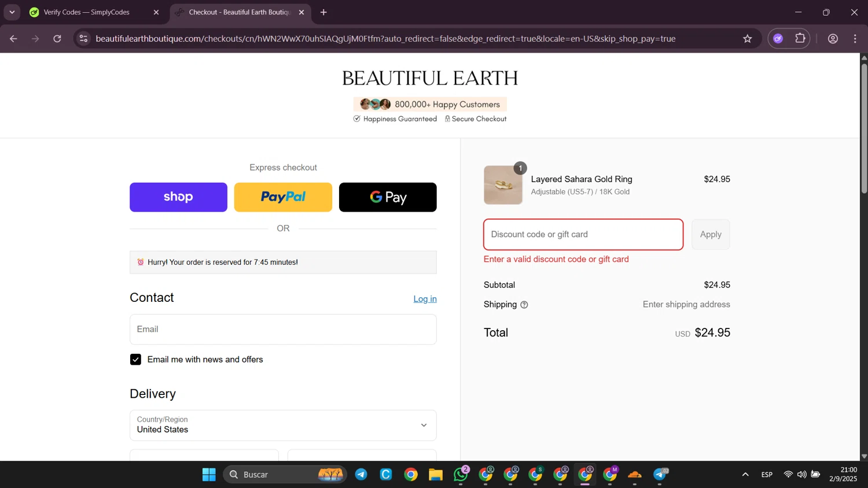Open the Chrome profile icon
The image size is (868, 488).
tap(833, 39)
